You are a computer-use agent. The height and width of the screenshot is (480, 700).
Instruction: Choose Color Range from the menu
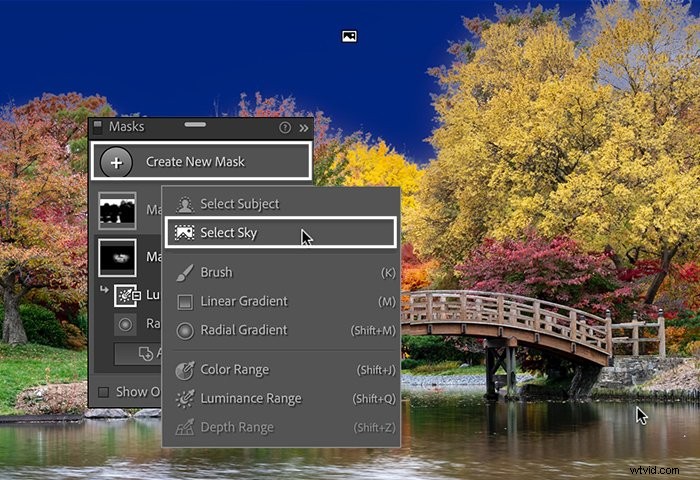click(x=281, y=370)
